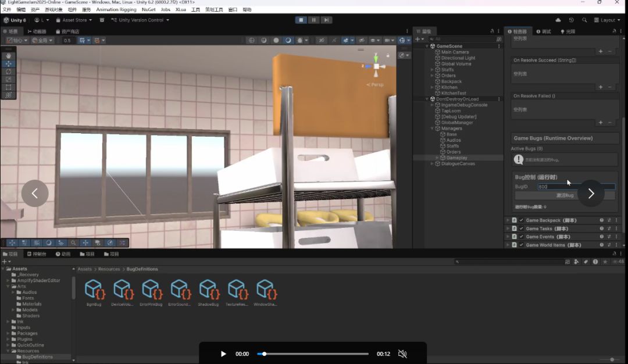Select the Scale tool
The height and width of the screenshot is (364, 628).
(8, 79)
